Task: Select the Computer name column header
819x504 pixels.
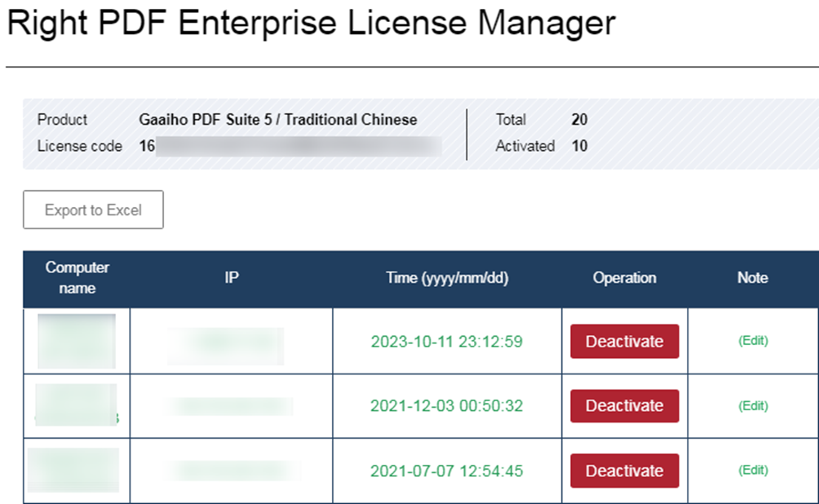Action: coord(77,278)
